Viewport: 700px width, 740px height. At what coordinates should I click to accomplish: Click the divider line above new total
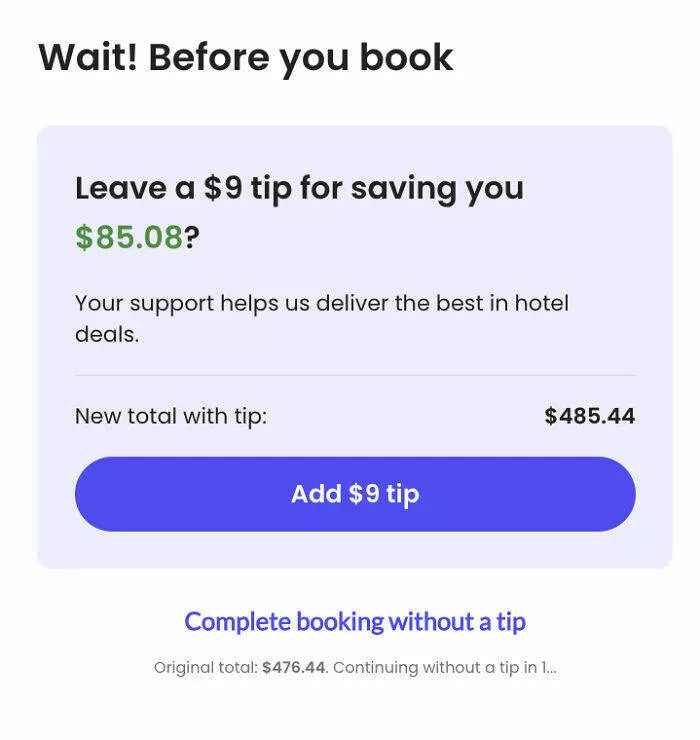pos(355,376)
